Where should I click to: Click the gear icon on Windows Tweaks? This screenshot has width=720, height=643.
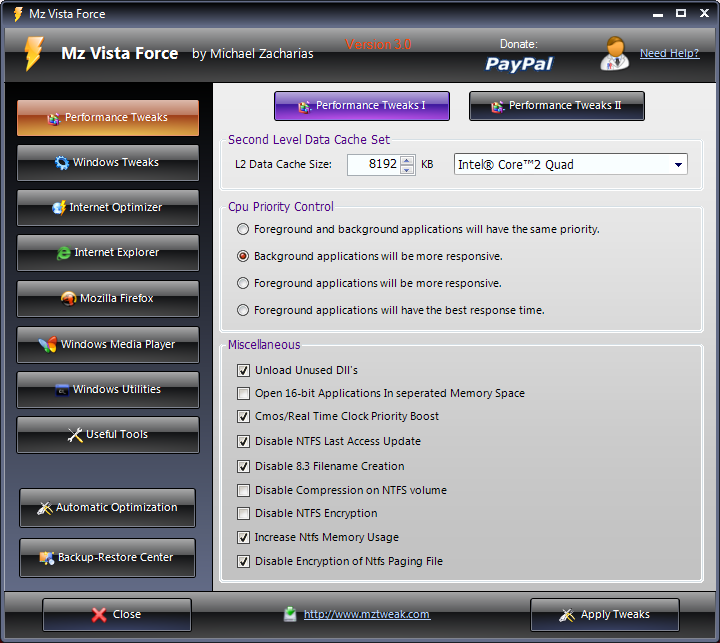coord(62,163)
